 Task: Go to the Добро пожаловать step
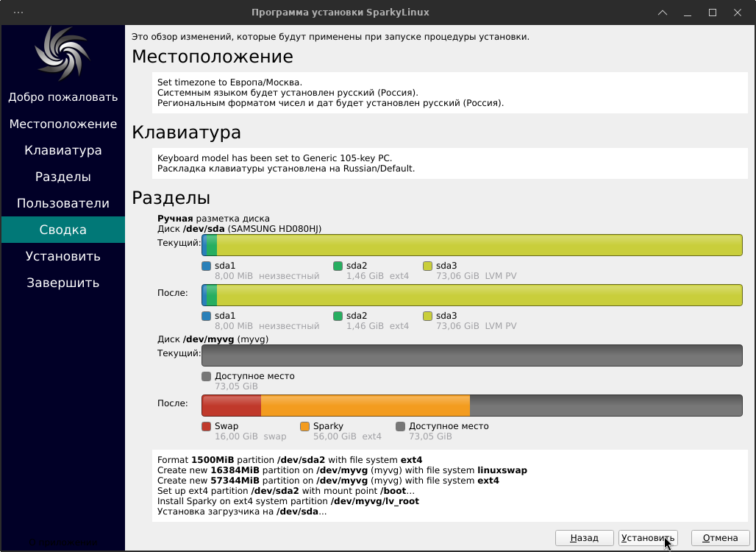(63, 97)
